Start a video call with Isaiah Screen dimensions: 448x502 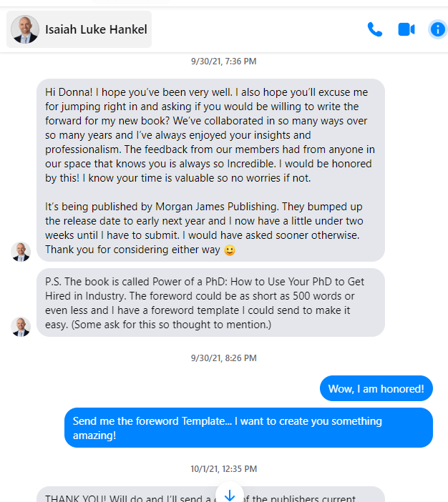coord(406,29)
